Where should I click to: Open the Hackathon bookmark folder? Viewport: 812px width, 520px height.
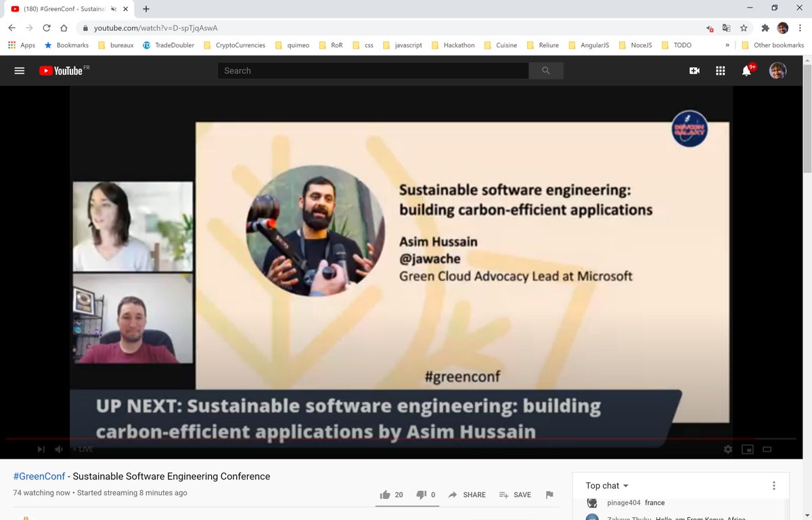coord(452,45)
